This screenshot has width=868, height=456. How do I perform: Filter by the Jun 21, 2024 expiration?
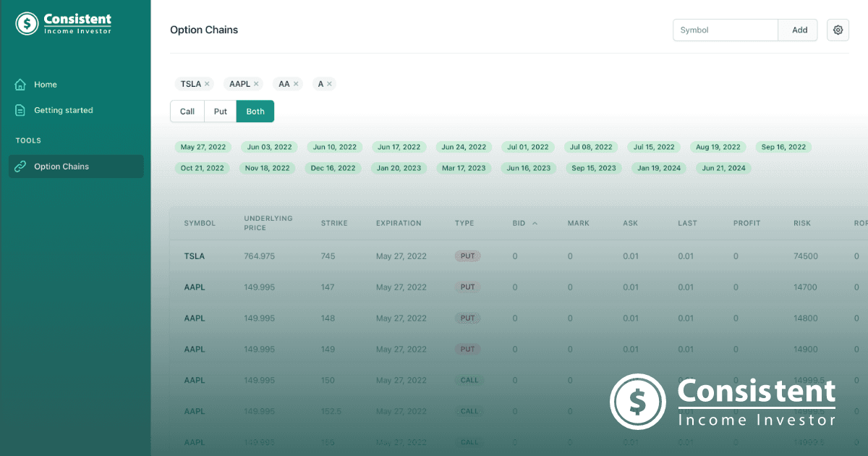(x=723, y=168)
